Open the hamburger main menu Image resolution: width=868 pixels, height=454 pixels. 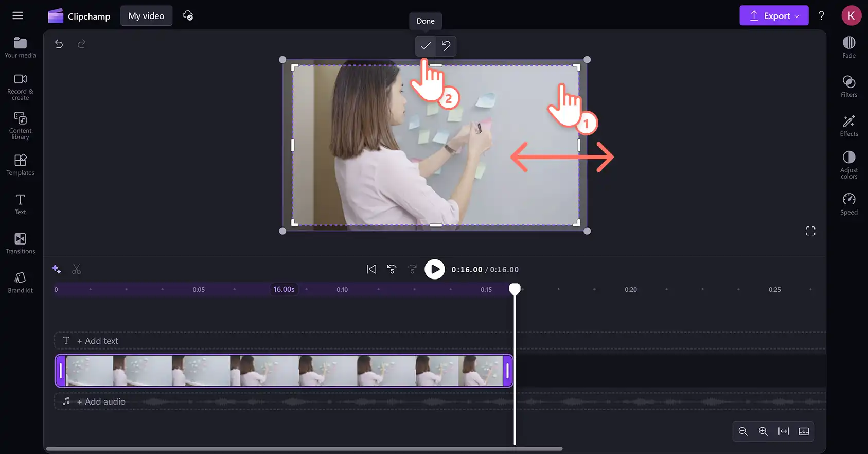[18, 15]
